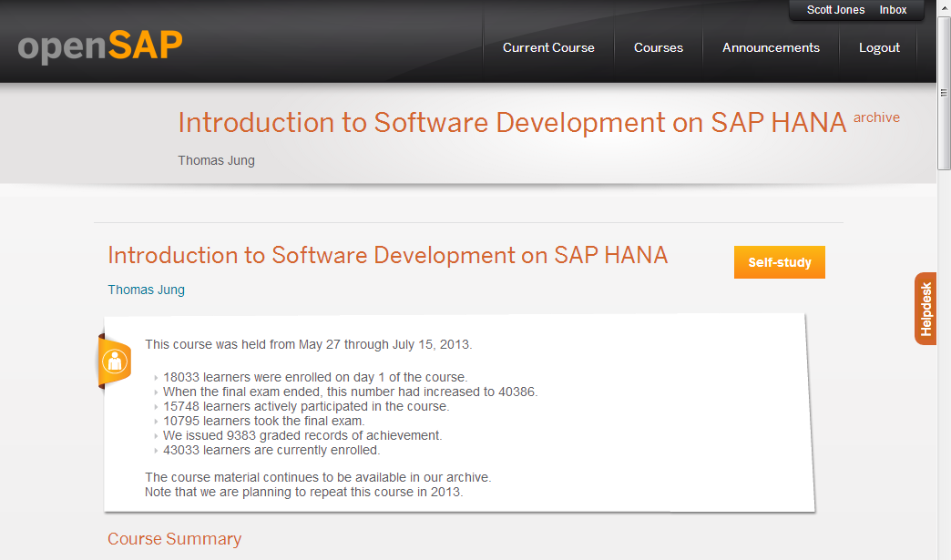Image resolution: width=951 pixels, height=560 pixels.
Task: Open the Current Course menu item
Action: click(548, 48)
